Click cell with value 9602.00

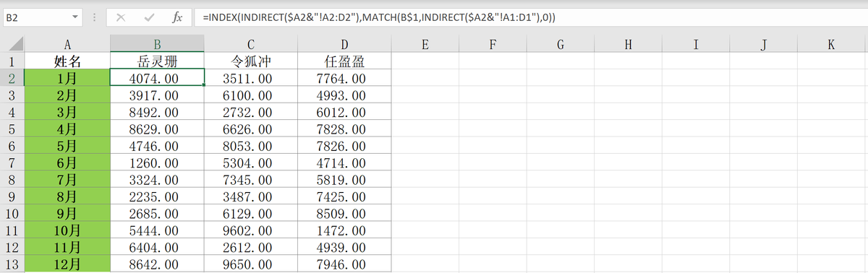click(x=247, y=230)
